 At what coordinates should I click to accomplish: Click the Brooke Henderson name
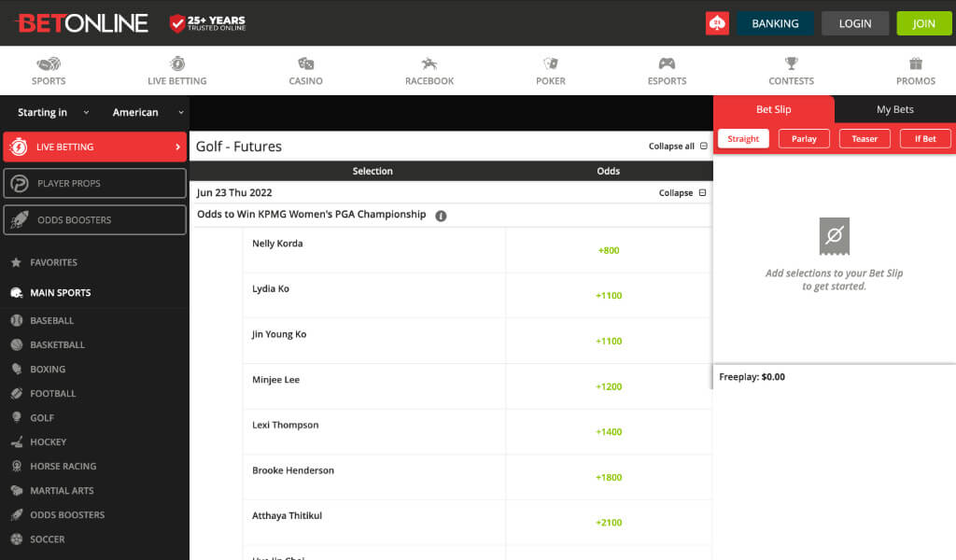pyautogui.click(x=293, y=470)
